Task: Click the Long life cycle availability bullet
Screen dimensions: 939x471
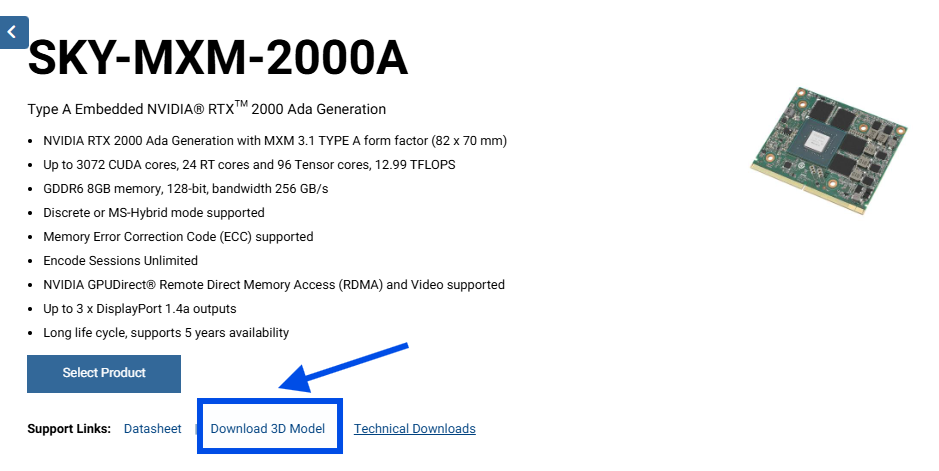Action: click(x=166, y=333)
